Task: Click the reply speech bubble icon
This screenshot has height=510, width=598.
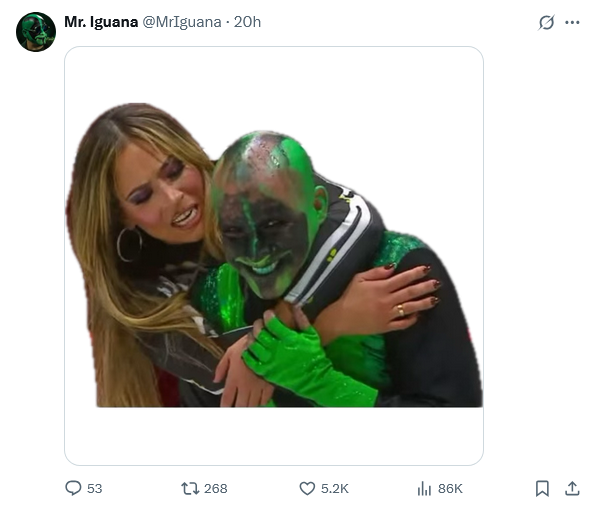Action: tap(73, 488)
